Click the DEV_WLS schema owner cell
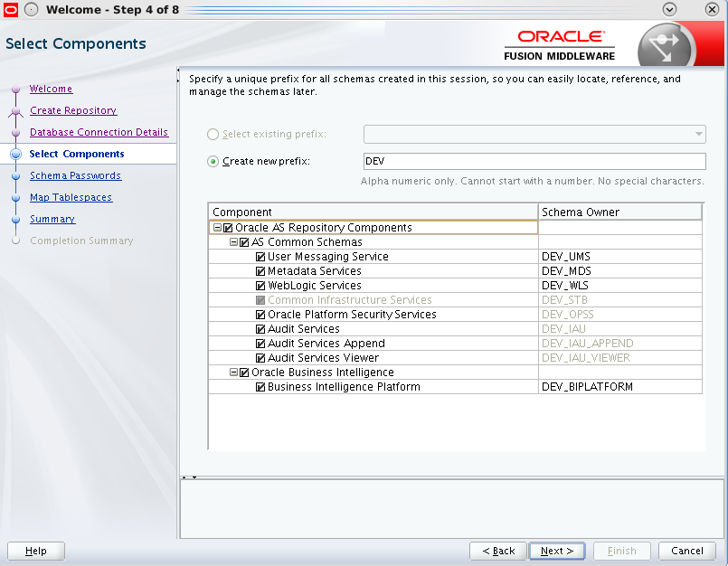This screenshot has height=566, width=728. [x=619, y=286]
